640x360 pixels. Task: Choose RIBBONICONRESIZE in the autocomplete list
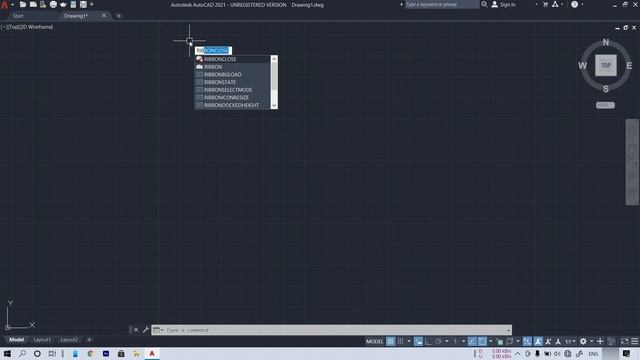[x=232, y=98]
